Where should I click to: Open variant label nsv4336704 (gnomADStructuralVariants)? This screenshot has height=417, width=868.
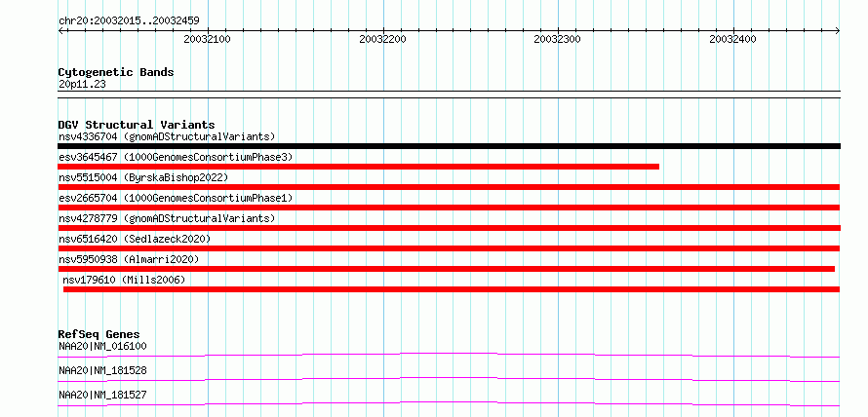pos(167,136)
